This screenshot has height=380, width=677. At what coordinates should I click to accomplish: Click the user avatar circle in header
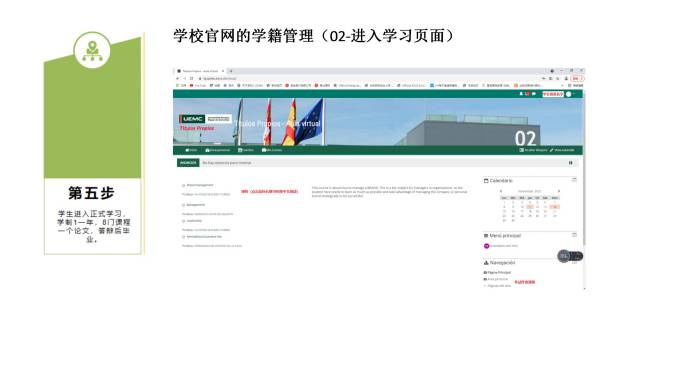pyautogui.click(x=569, y=94)
